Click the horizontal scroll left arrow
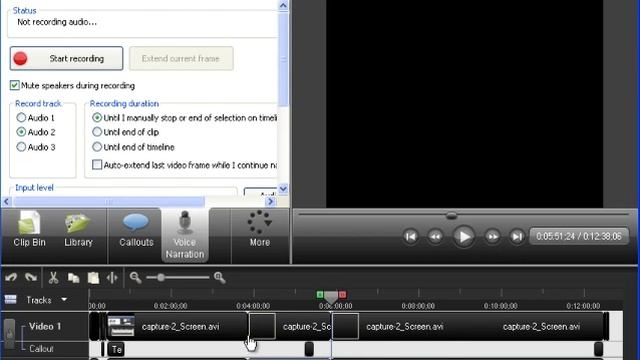The width and height of the screenshot is (640, 360). 6,202
